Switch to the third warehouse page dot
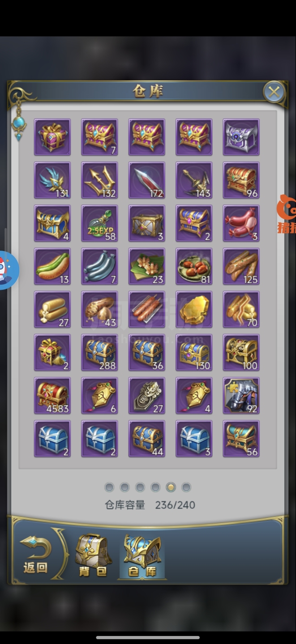This screenshot has height=644, width=296. 140,487
